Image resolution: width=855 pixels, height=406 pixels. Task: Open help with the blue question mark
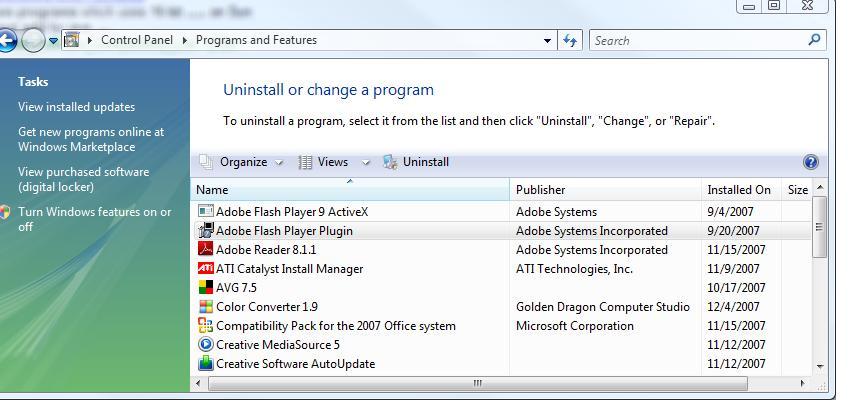point(810,162)
